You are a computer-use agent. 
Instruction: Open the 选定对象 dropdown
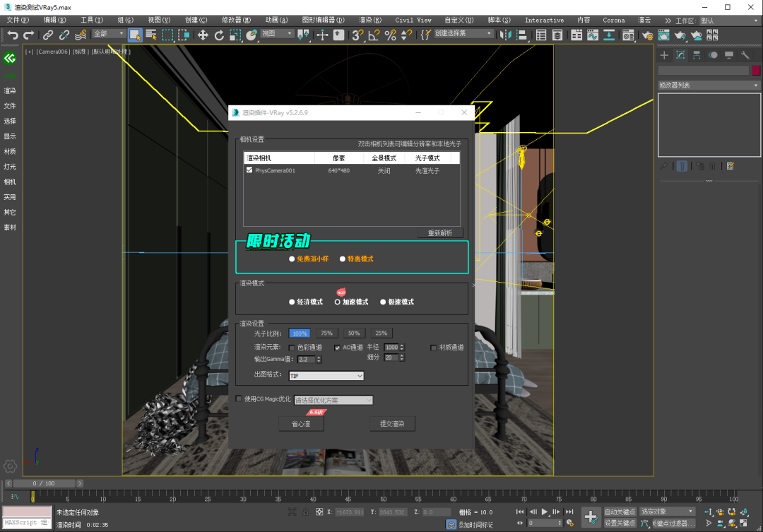[668, 512]
